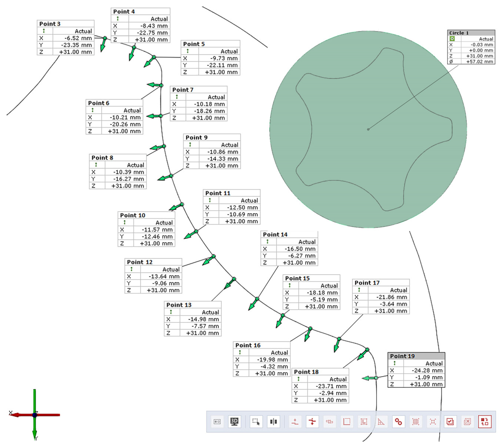Click the grid measurement icon
The width and height of the screenshot is (501, 448).
pyautogui.click(x=416, y=421)
